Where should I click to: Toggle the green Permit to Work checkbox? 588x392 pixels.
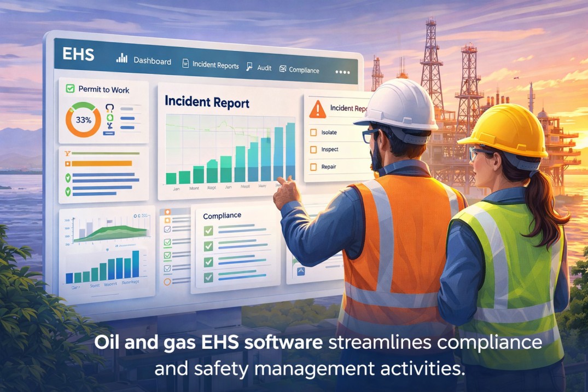[x=70, y=88]
